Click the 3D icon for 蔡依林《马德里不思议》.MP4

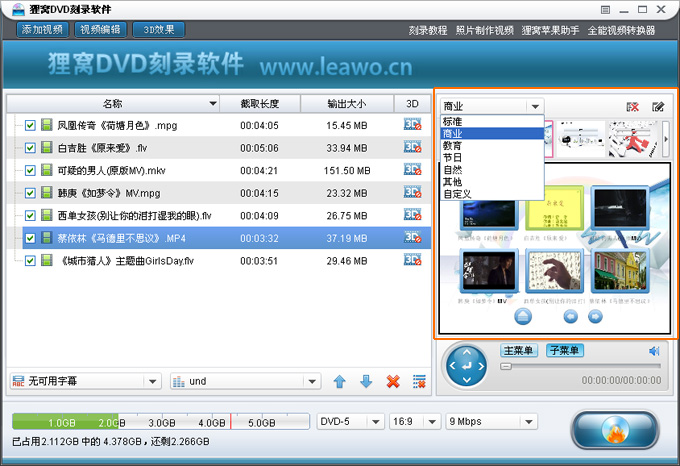[412, 238]
